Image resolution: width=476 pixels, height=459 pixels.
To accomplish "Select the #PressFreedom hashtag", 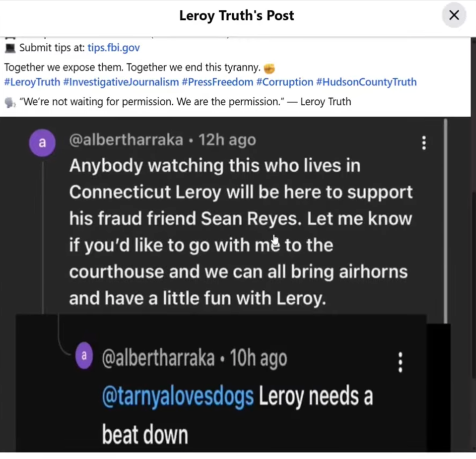I will (x=217, y=82).
